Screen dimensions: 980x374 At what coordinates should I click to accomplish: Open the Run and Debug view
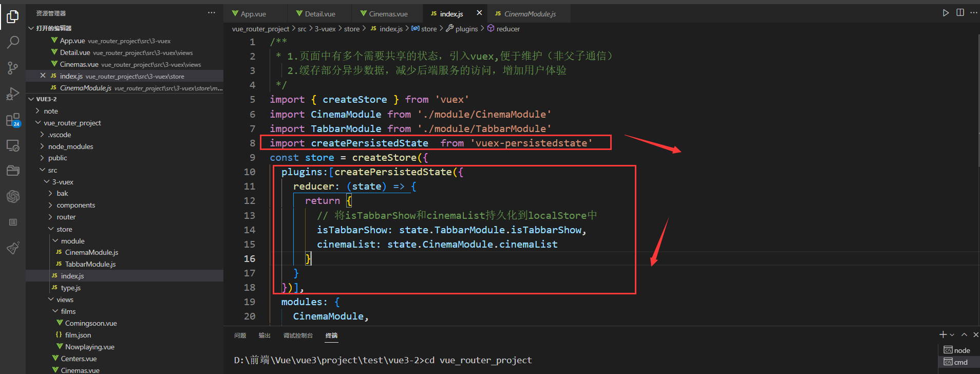[13, 93]
